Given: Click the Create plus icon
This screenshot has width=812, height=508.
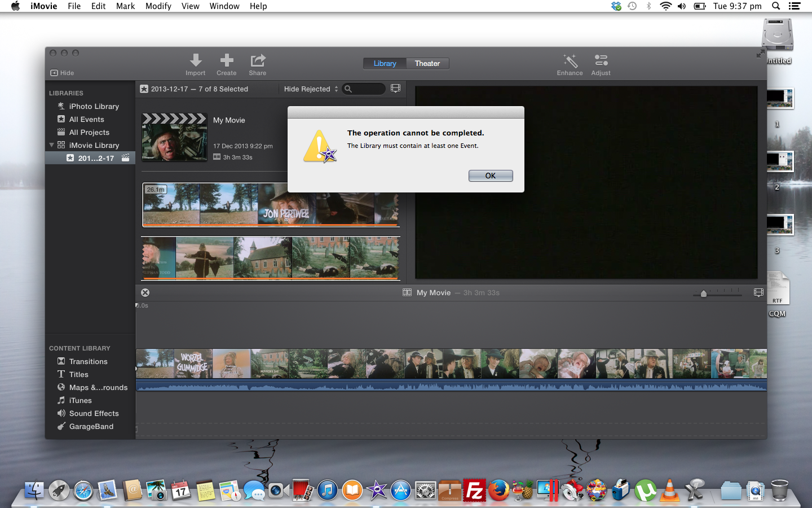Looking at the screenshot, I should [x=227, y=60].
